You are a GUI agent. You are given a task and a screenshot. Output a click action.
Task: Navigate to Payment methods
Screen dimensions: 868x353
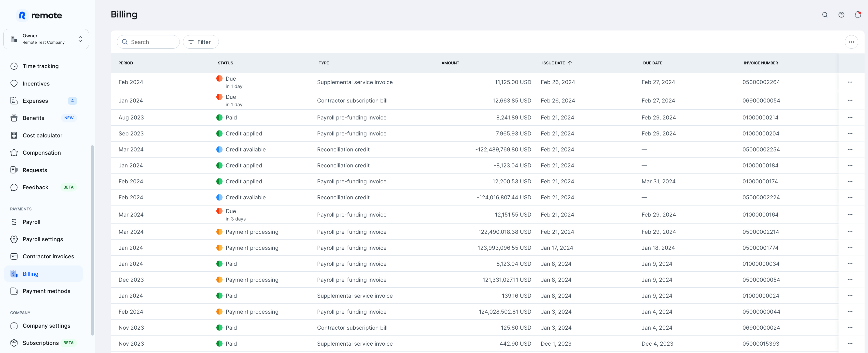(43, 291)
